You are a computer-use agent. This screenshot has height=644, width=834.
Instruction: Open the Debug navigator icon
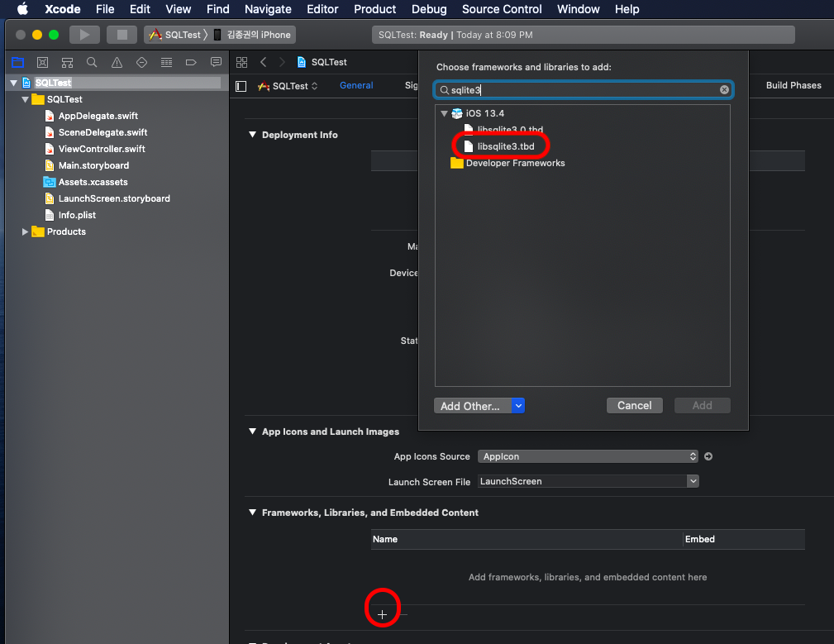coord(166,62)
